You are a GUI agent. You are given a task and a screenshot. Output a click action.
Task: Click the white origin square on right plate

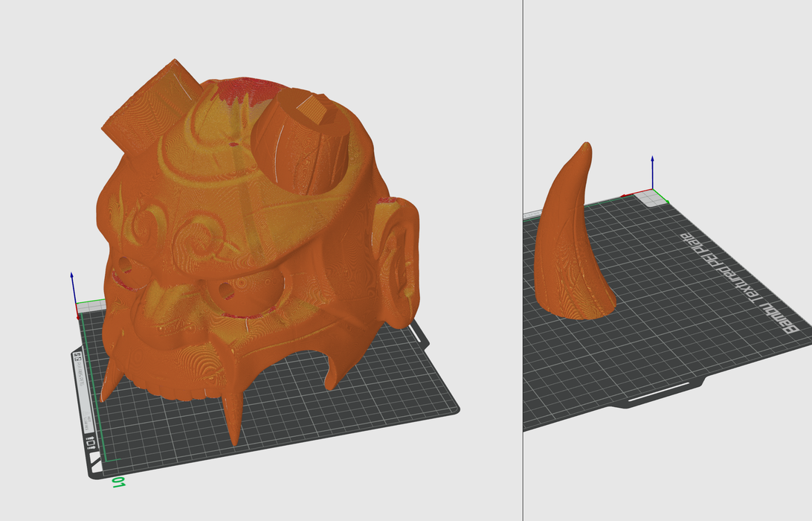(653, 197)
